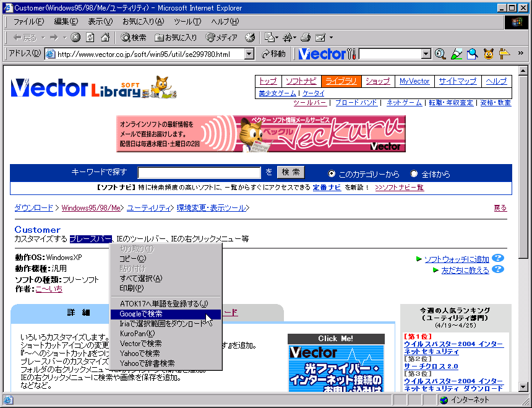This screenshot has width=532, height=408.
Task: Click the help icon beside 友だちに教える
Action: tap(498, 269)
